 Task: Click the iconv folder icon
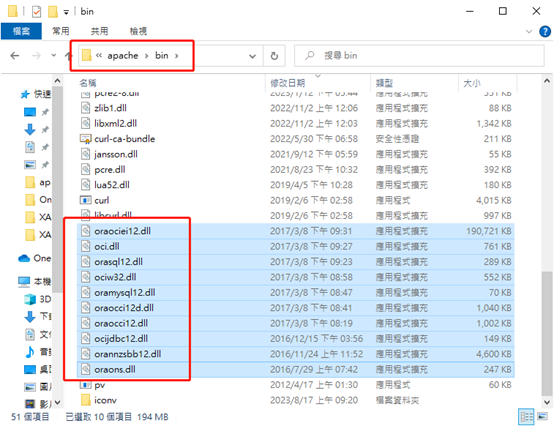[x=86, y=400]
